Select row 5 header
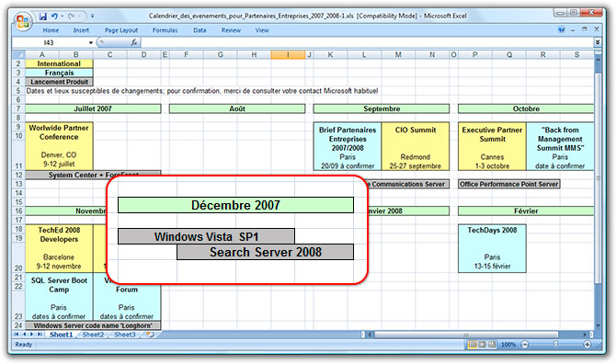Screen dimensions: 616x364 pyautogui.click(x=18, y=91)
